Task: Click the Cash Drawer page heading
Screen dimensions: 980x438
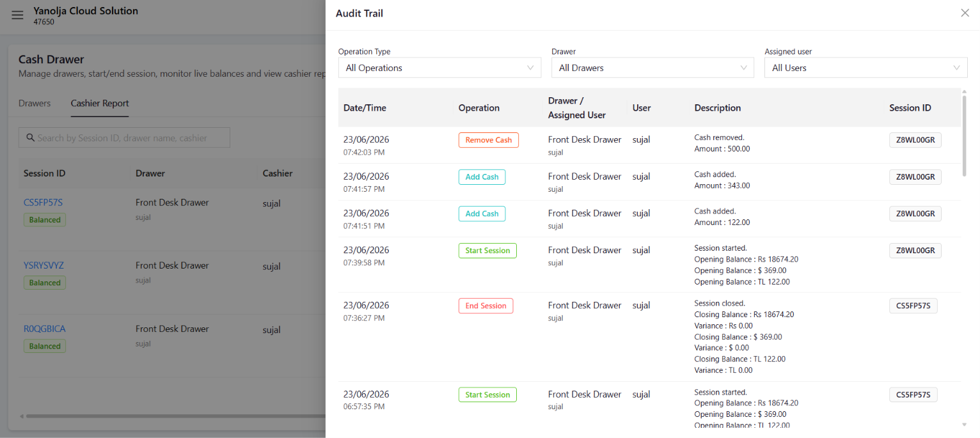Action: point(51,59)
